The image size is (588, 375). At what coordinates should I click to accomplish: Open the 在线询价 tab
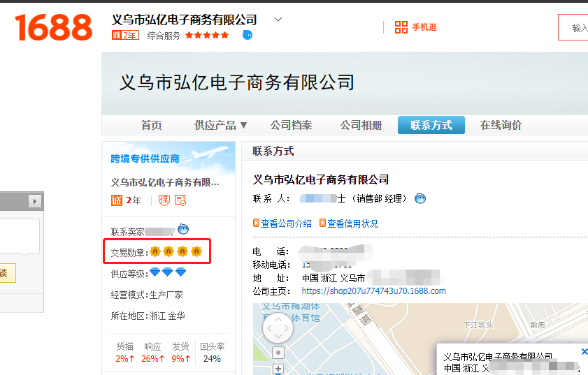click(501, 125)
